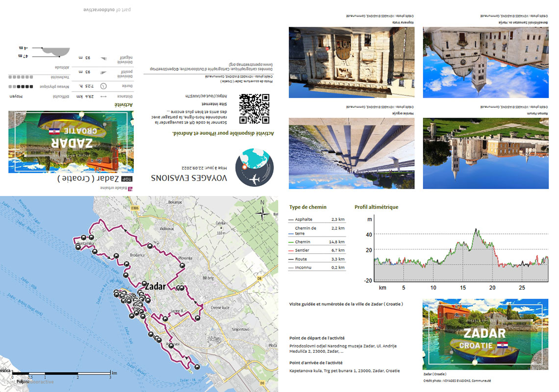The height and width of the screenshot is (392, 559).
Task: Click the descent icon beside Dénivelé négatif
Action: coord(103,58)
